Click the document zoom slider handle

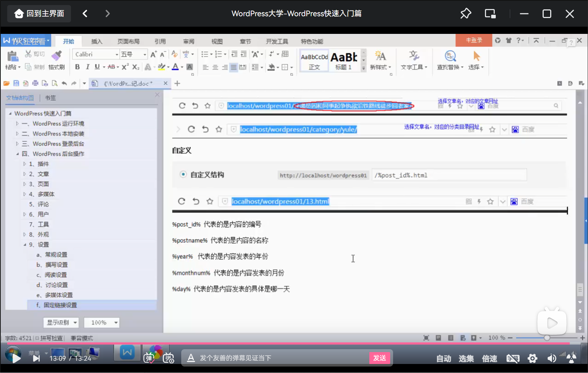pos(547,338)
